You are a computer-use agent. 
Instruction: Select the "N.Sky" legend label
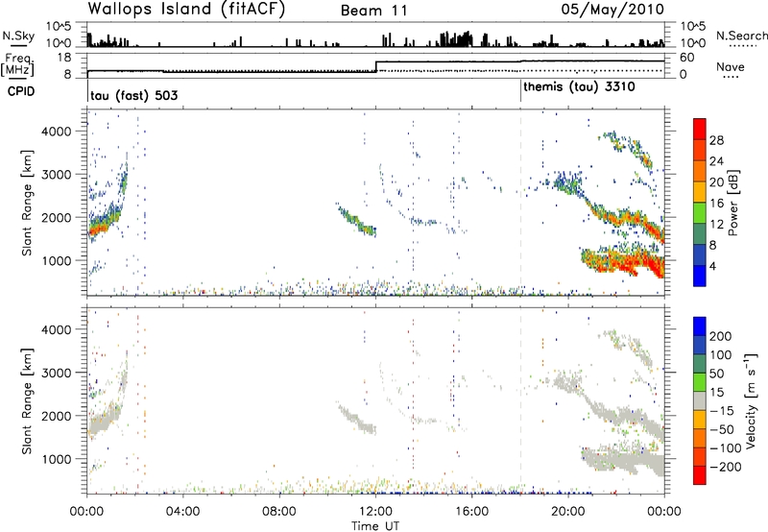coord(18,36)
